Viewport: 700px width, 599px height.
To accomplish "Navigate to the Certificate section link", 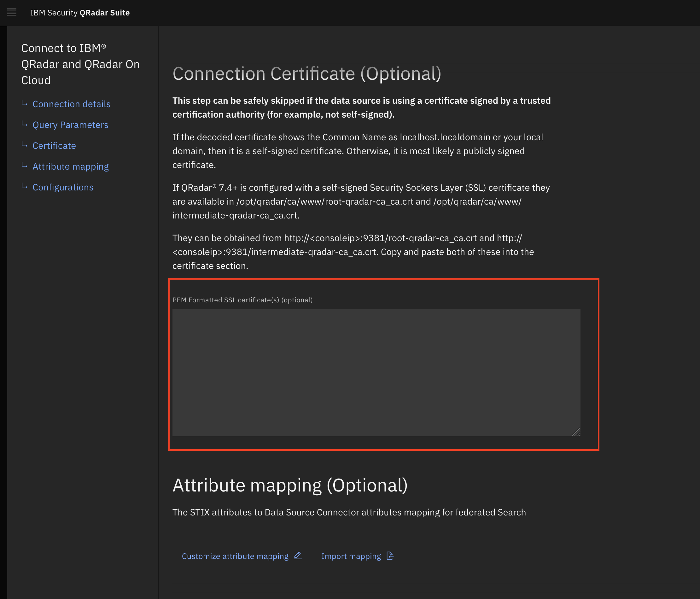I will 54,146.
